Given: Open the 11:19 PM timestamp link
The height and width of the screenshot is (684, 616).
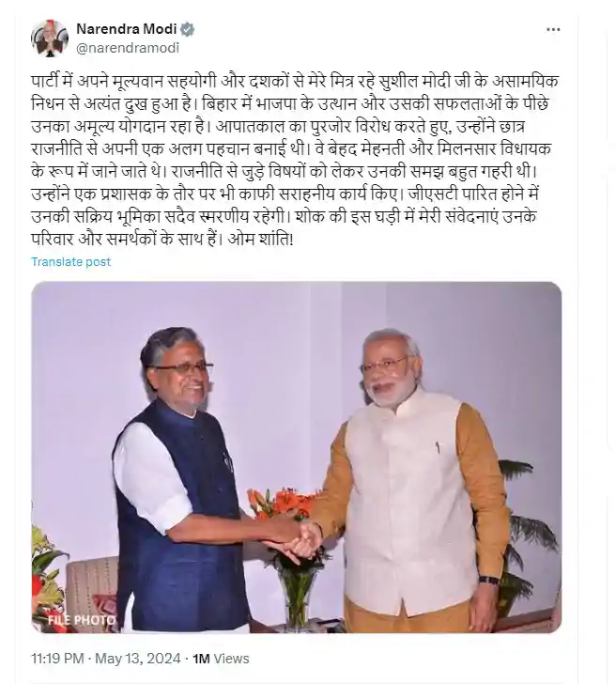Looking at the screenshot, I should tap(57, 659).
